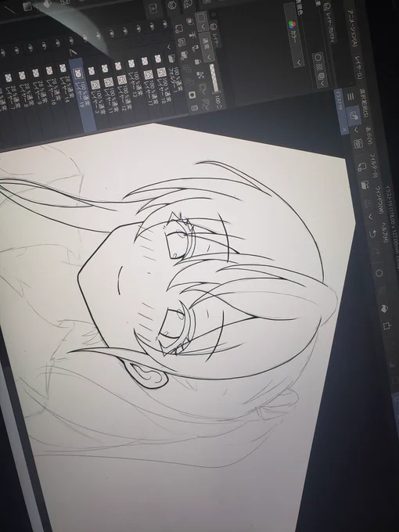Click the Tone effect icon in Layer Property
The width and height of the screenshot is (399, 532).
point(320,66)
